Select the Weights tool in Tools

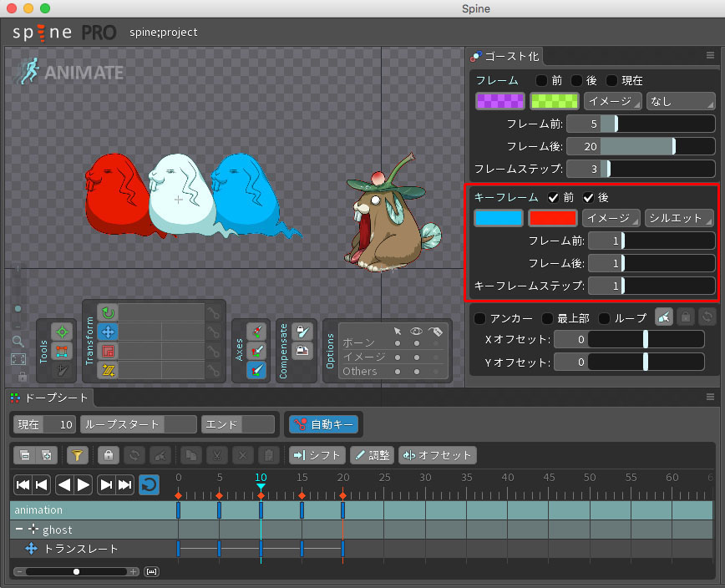(x=62, y=351)
